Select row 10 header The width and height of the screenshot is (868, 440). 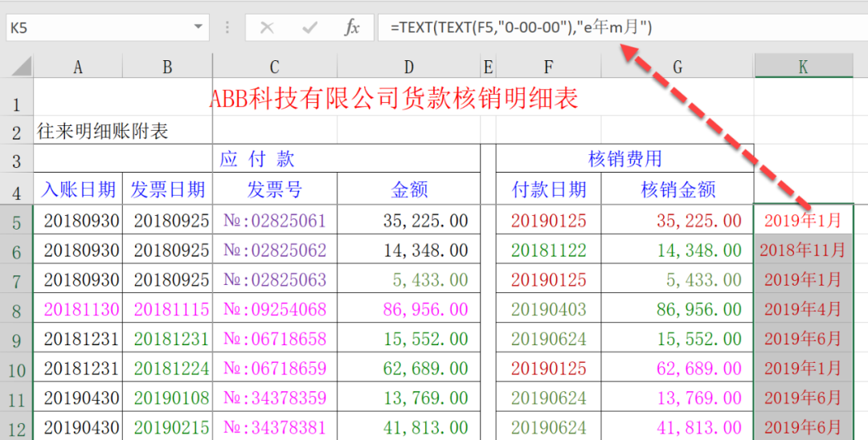[x=17, y=369]
